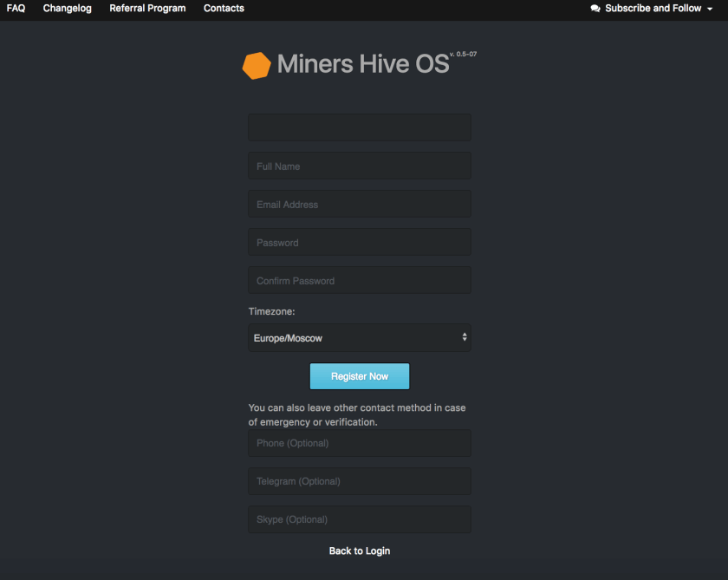
Task: Click the timezone select up-down arrows
Action: pyautogui.click(x=465, y=337)
